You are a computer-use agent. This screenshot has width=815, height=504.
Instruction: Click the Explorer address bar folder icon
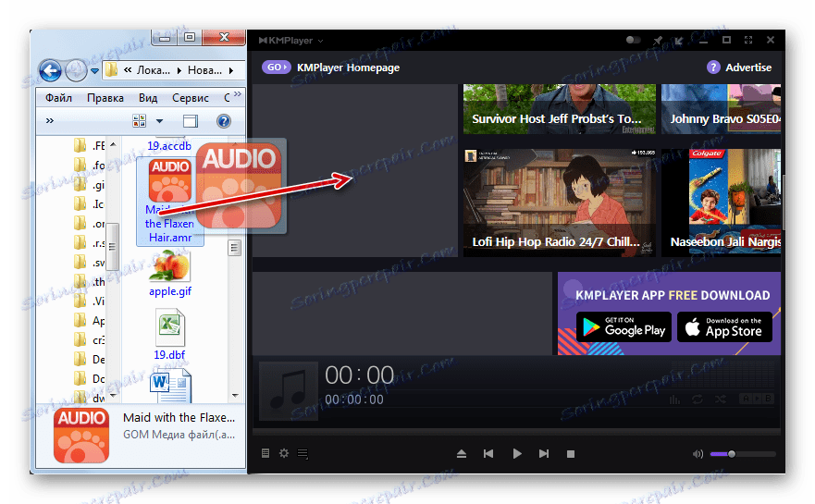tap(111, 70)
